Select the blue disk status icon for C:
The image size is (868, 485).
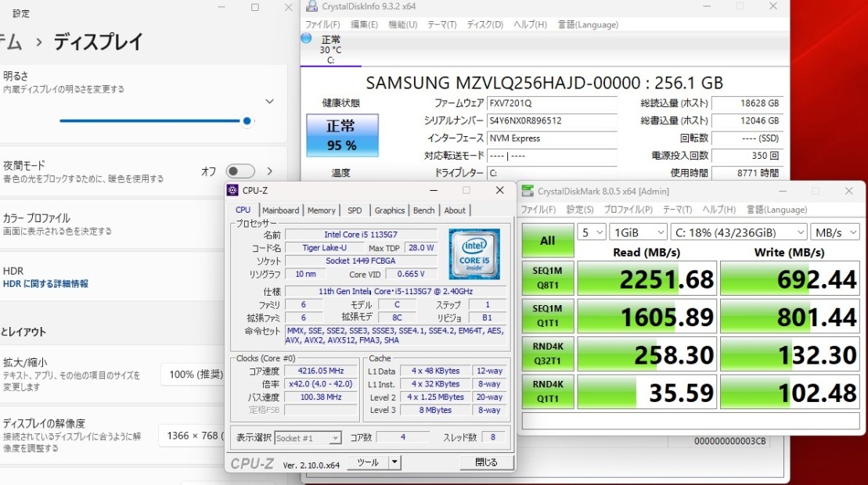coord(306,38)
